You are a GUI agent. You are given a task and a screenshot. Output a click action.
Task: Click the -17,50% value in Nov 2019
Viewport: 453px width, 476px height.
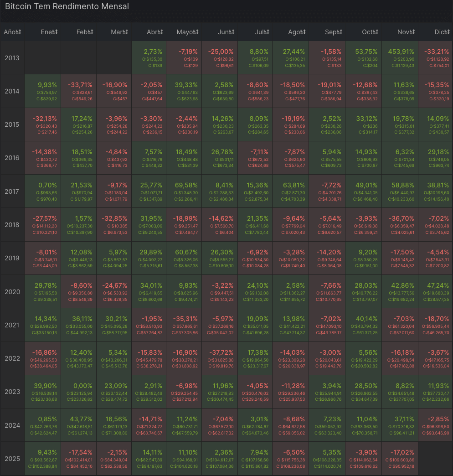402,252
